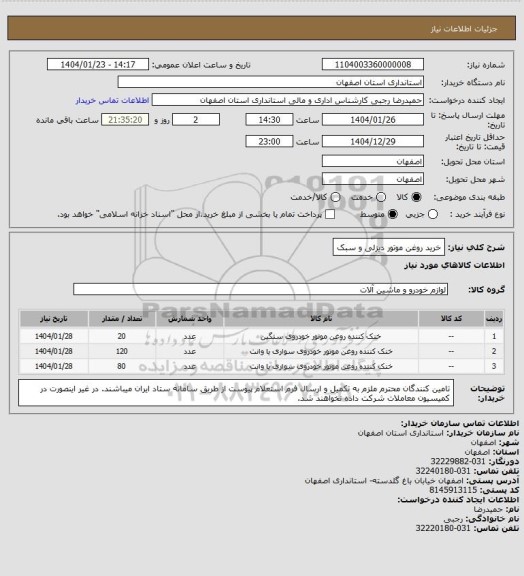Tick the اسناد خزانه اسلامی payment checkbox

330,214
